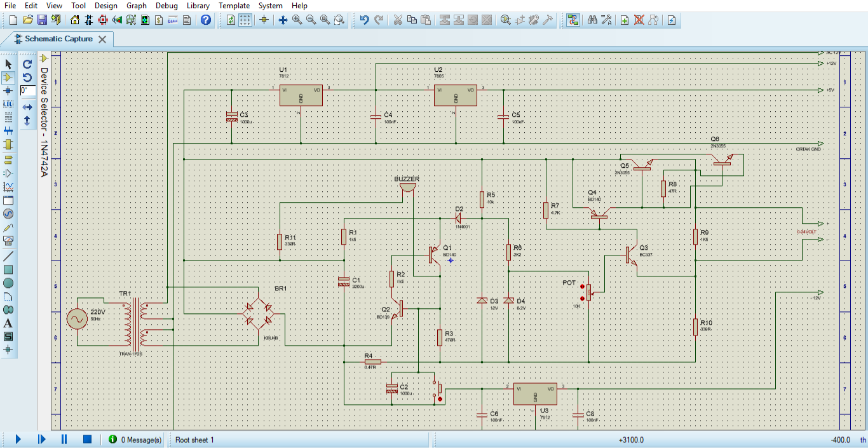Viewport: 868px width, 448px height.
Task: Select the Wire Label (LBL) tool
Action: [8, 104]
